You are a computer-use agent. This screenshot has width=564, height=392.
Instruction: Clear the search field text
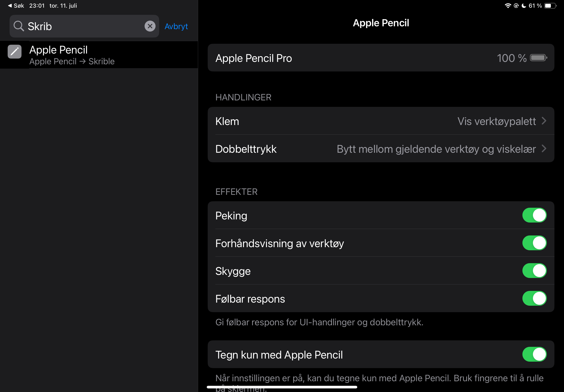click(x=150, y=26)
